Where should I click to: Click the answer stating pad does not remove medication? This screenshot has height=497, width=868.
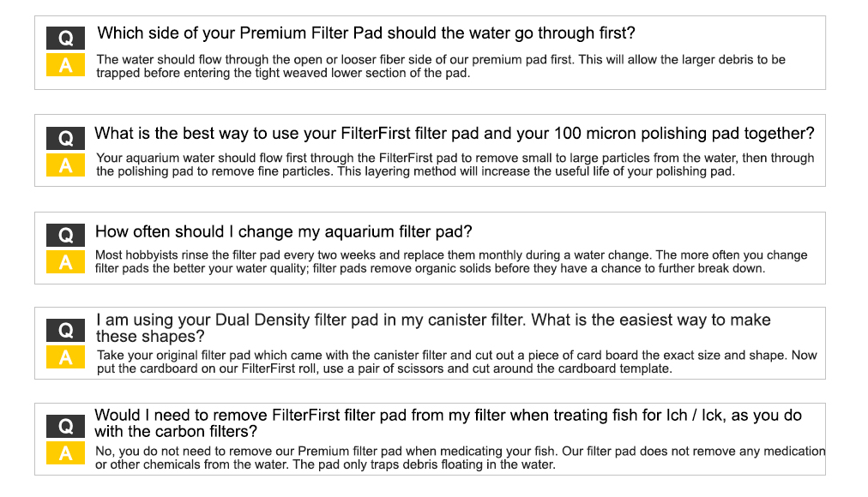(x=460, y=458)
